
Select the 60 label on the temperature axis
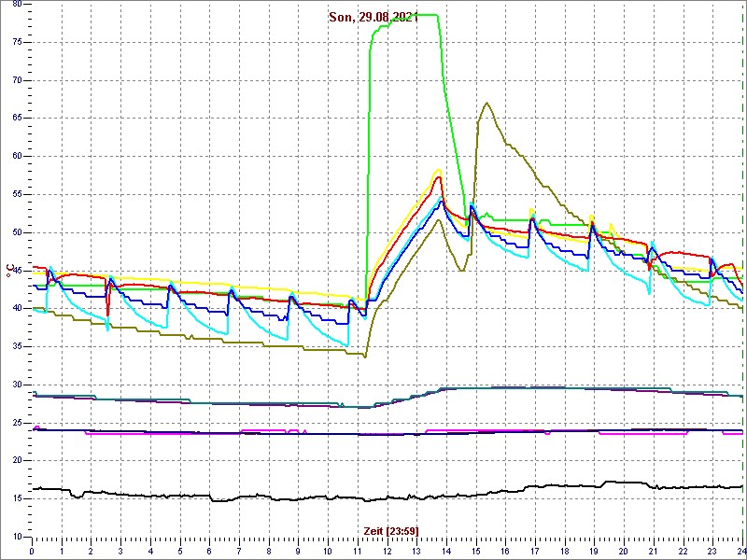point(16,157)
